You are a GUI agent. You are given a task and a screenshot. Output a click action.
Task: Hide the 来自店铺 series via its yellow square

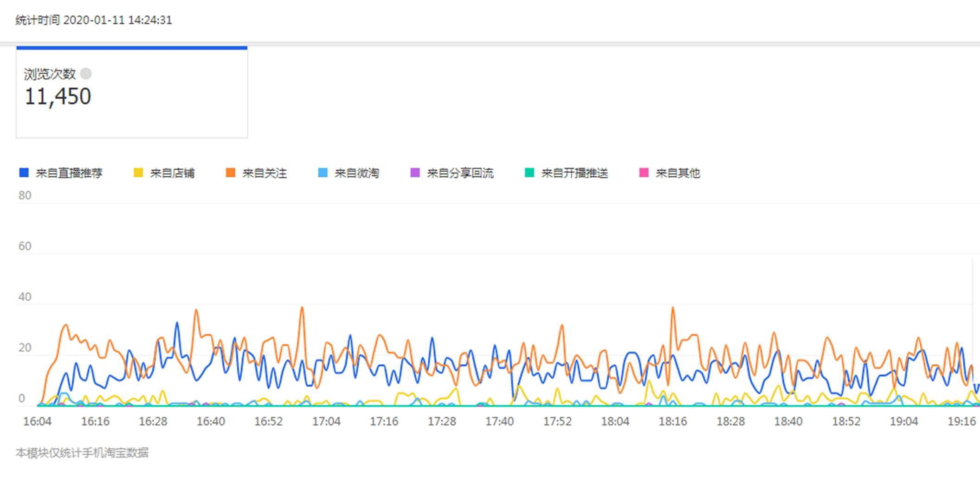138,173
